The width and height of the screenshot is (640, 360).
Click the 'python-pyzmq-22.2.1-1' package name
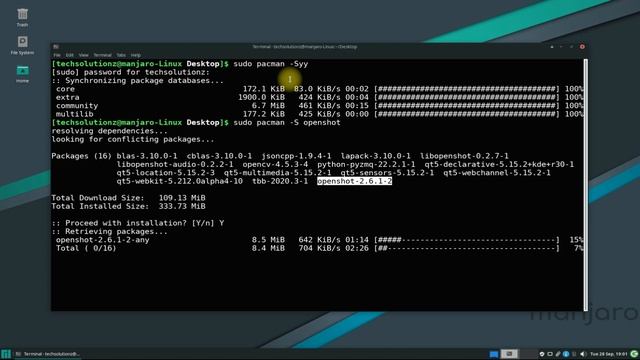[366, 164]
